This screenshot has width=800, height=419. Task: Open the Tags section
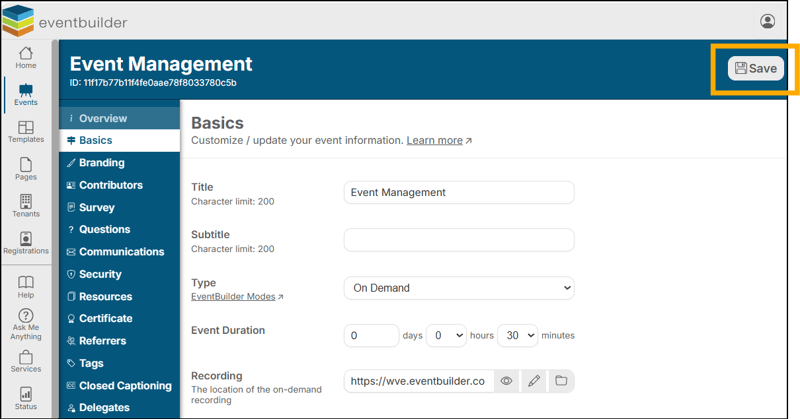[119, 363]
